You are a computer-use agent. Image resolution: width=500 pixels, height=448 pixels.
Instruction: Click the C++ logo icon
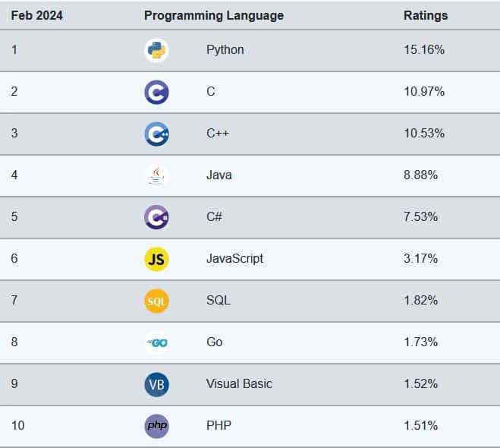156,134
